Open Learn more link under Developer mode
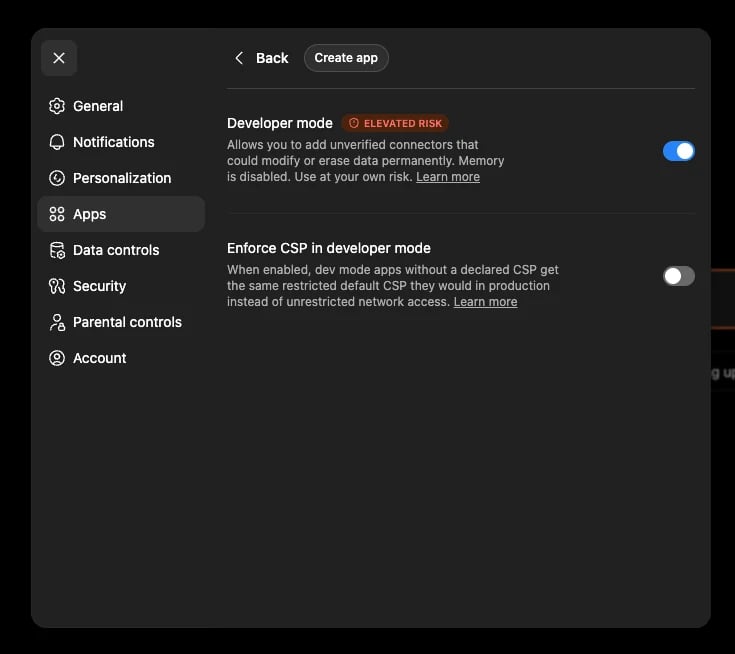 448,177
